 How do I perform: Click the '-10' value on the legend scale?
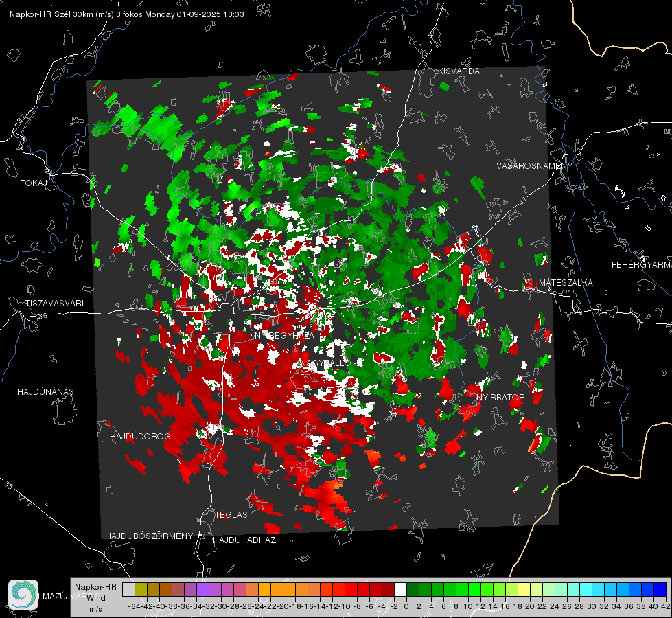345,607
